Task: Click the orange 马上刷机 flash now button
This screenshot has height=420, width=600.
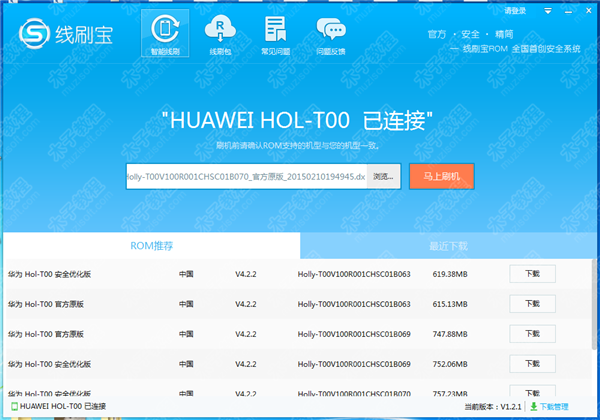Action: coord(442,176)
